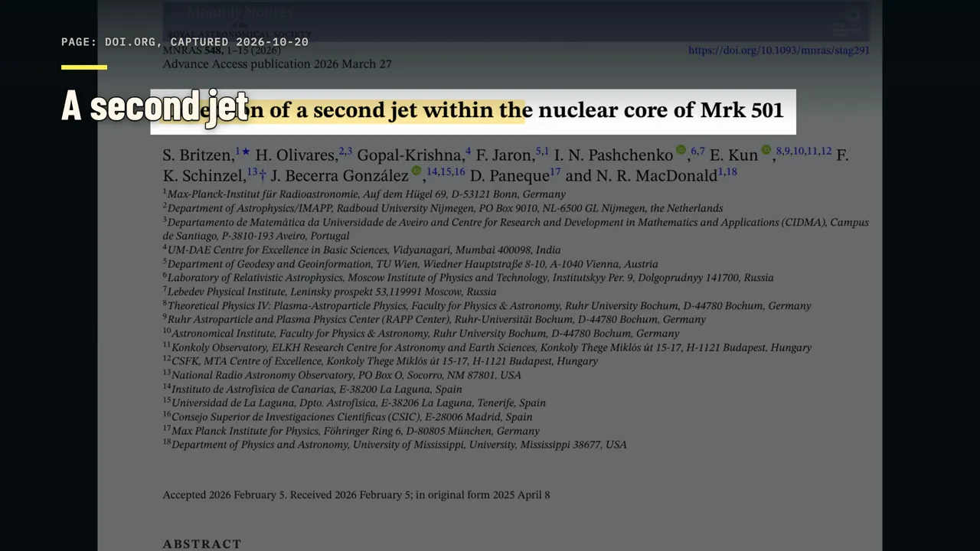
Task: Click the UM-DAE Centre for Excellence affiliation
Action: (x=361, y=250)
